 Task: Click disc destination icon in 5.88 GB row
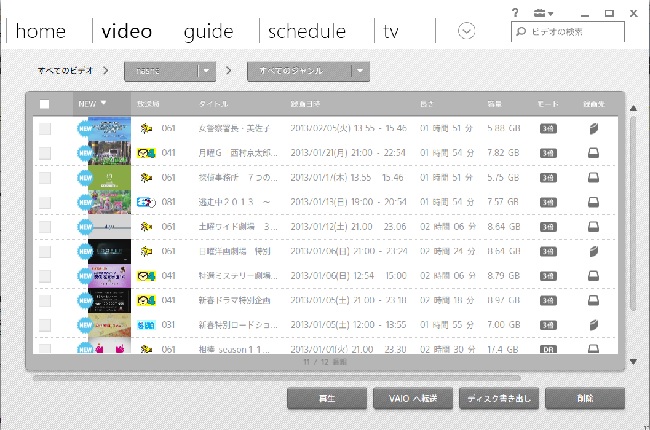[594, 129]
